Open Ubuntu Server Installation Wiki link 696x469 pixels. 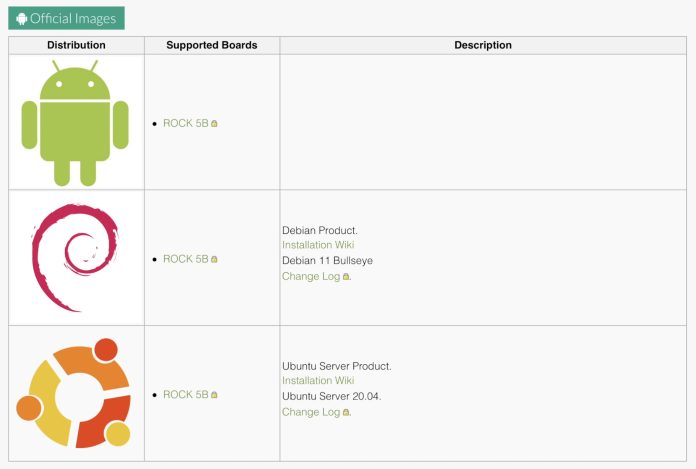(318, 380)
